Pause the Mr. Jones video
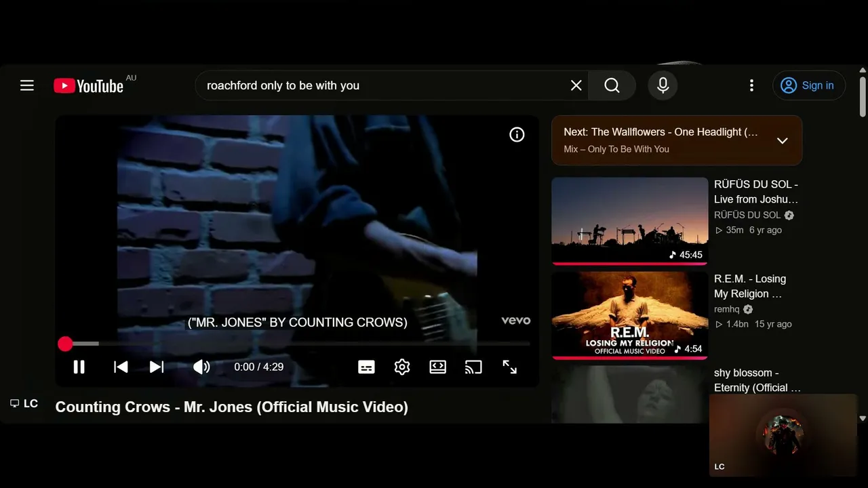The width and height of the screenshot is (868, 488). click(x=79, y=367)
